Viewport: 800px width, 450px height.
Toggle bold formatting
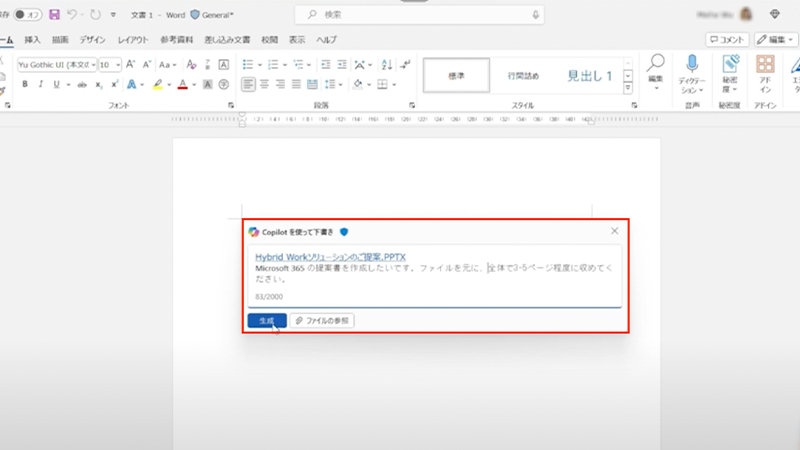click(25, 85)
